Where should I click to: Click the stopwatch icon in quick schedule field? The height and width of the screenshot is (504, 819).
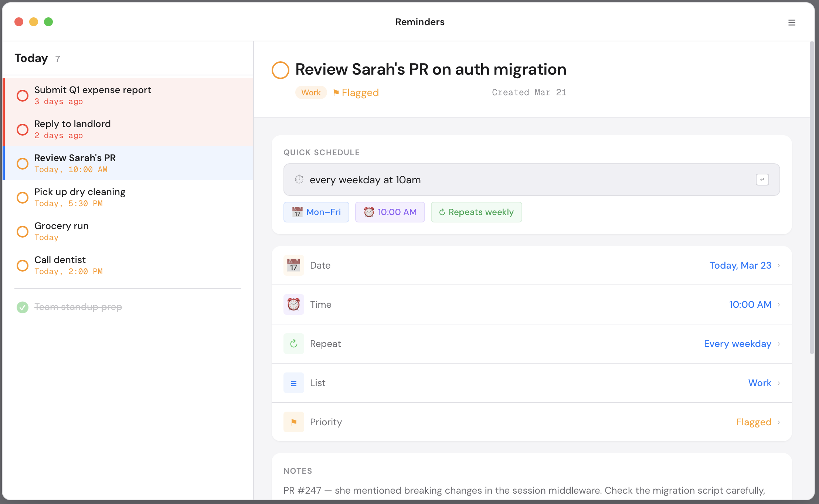(299, 180)
